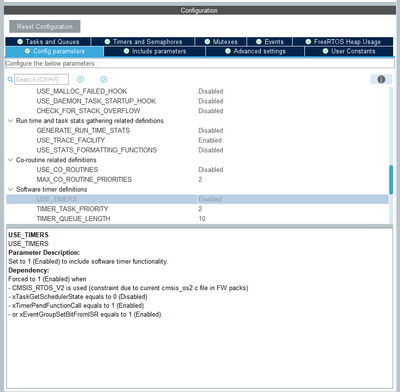The width and height of the screenshot is (400, 392).
Task: Open the Tasks and Queues tab
Action: point(48,42)
